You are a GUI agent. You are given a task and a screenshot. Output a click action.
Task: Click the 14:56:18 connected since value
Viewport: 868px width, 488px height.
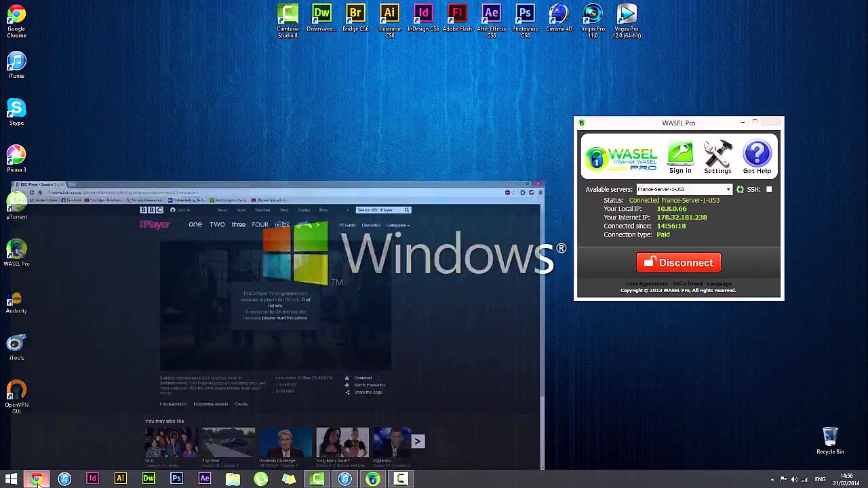pos(671,226)
